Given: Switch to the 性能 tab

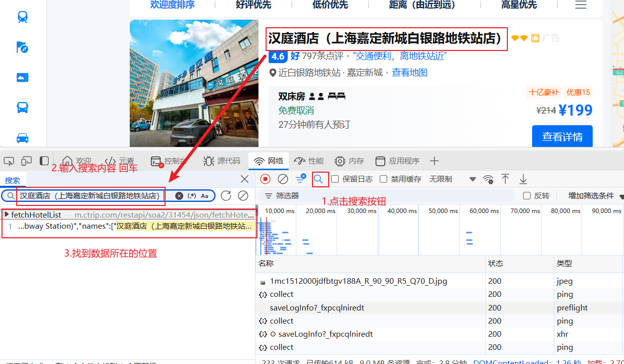Looking at the screenshot, I should point(309,161).
